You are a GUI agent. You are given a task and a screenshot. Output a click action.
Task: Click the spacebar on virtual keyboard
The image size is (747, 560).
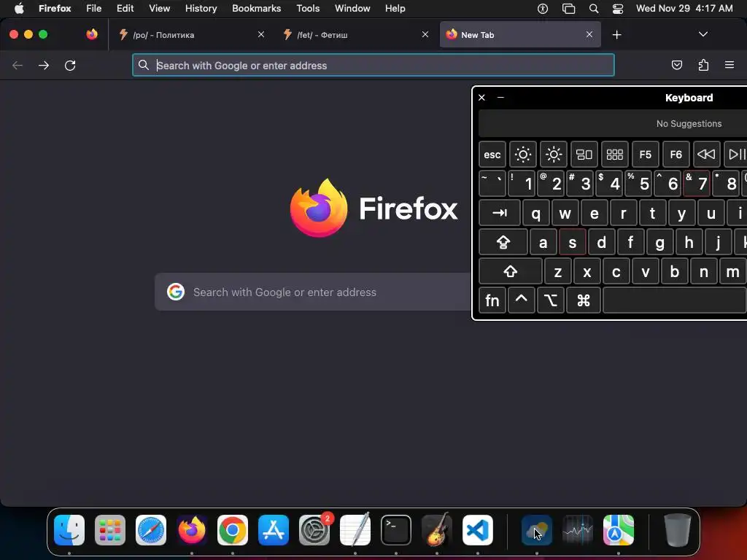[675, 300]
